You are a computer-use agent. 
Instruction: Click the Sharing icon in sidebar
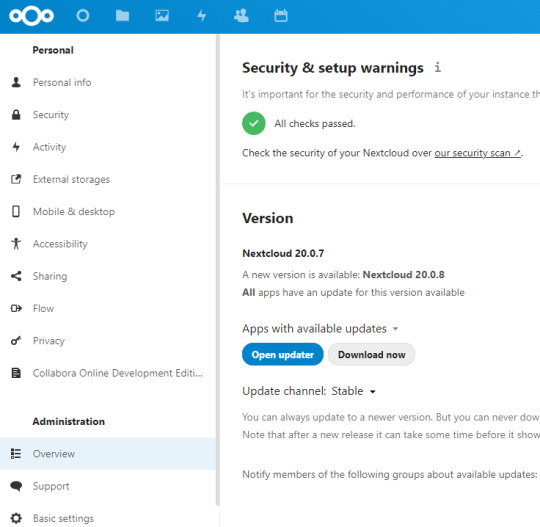(16, 276)
